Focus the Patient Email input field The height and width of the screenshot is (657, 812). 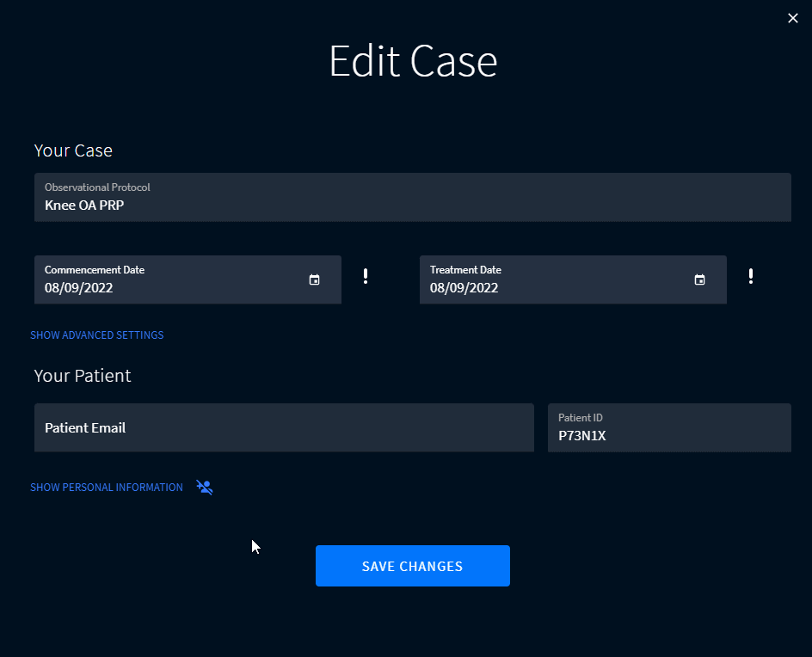[x=284, y=428]
